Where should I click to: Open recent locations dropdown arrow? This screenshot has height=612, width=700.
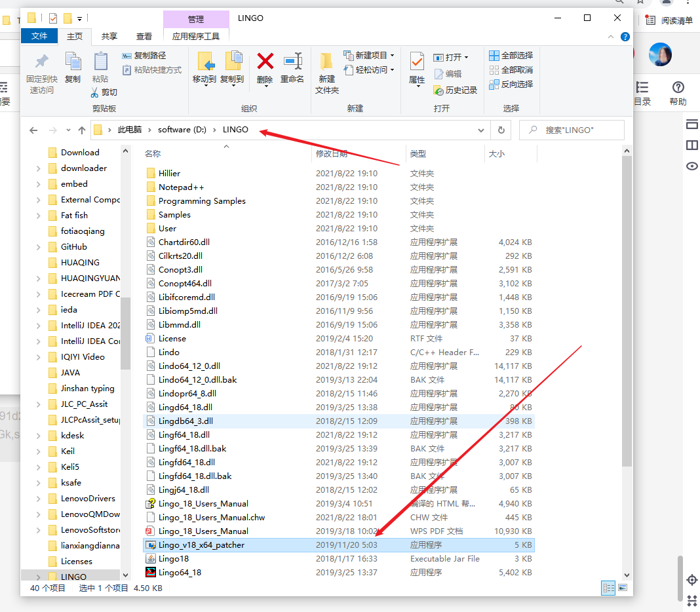(68, 130)
